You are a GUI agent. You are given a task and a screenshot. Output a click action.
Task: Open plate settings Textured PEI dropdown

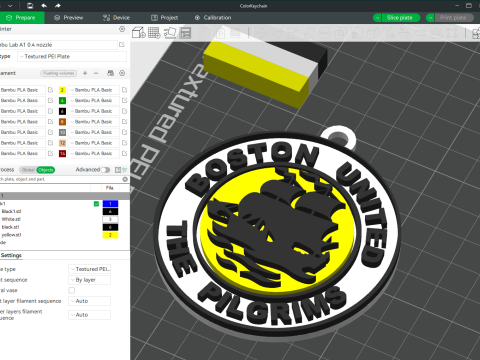coord(89,269)
